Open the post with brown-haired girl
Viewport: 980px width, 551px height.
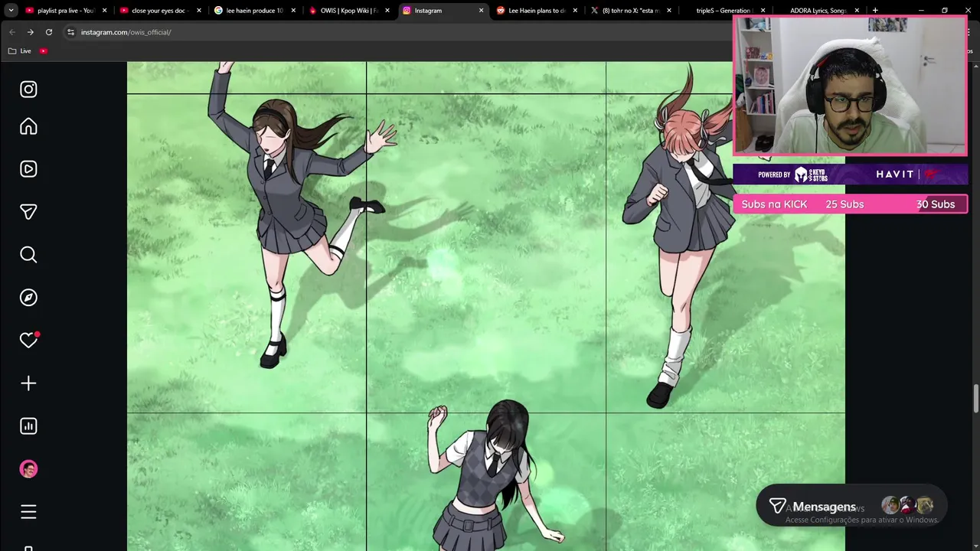[x=247, y=253]
